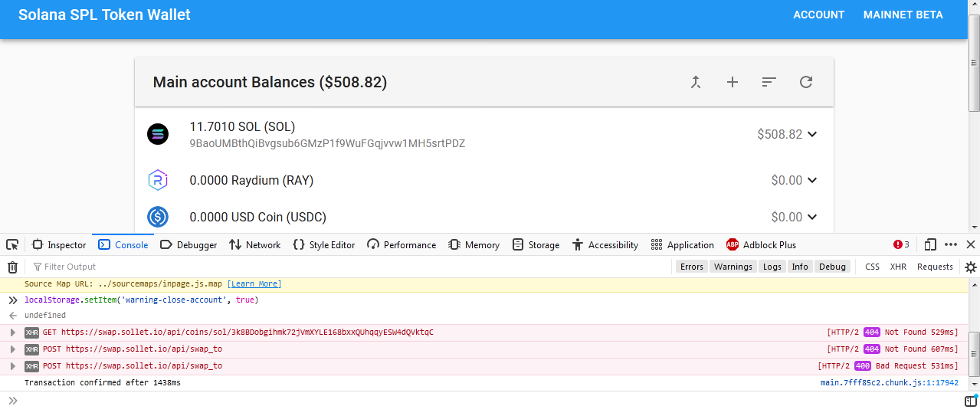Add a token with the plus icon
Screen dimensions: 980x416
click(733, 82)
